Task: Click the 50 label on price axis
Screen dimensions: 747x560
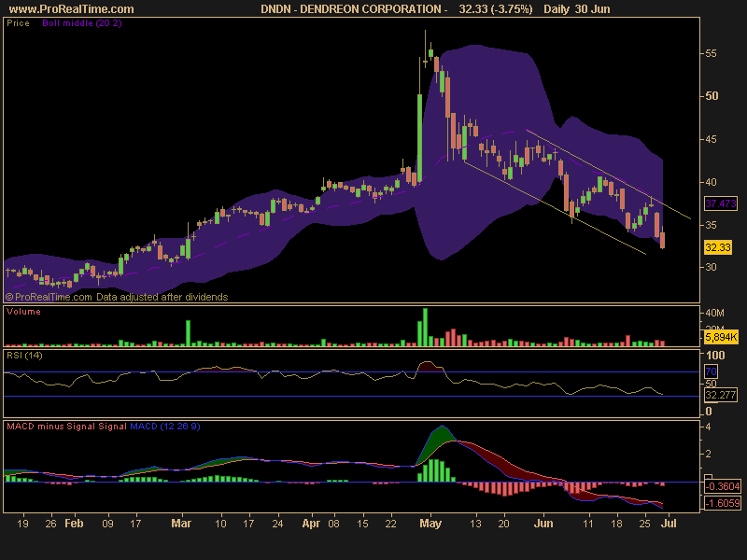Action: pos(712,96)
